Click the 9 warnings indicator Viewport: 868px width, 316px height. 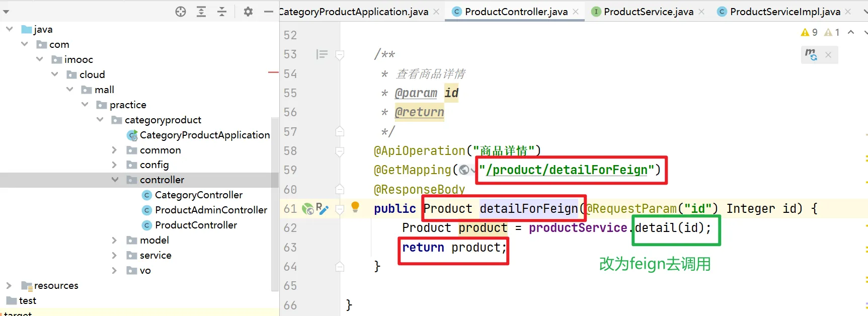[x=809, y=32]
